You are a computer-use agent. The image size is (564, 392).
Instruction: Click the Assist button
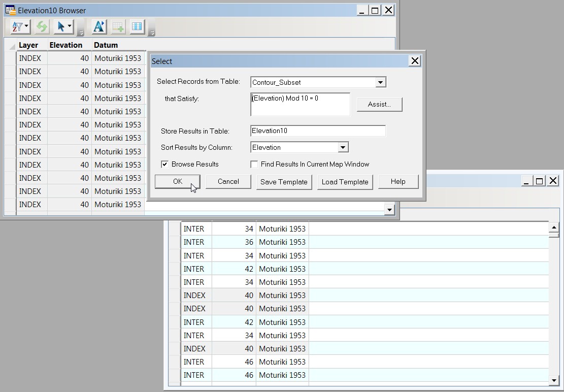click(379, 104)
